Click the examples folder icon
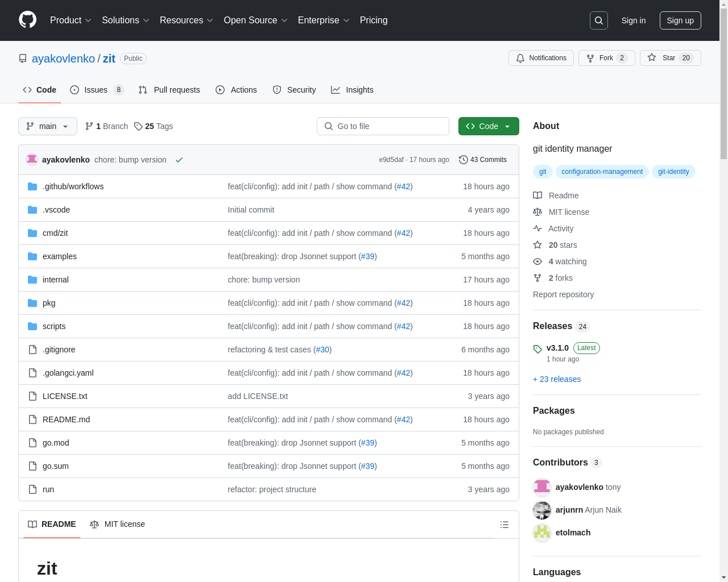 pos(32,256)
